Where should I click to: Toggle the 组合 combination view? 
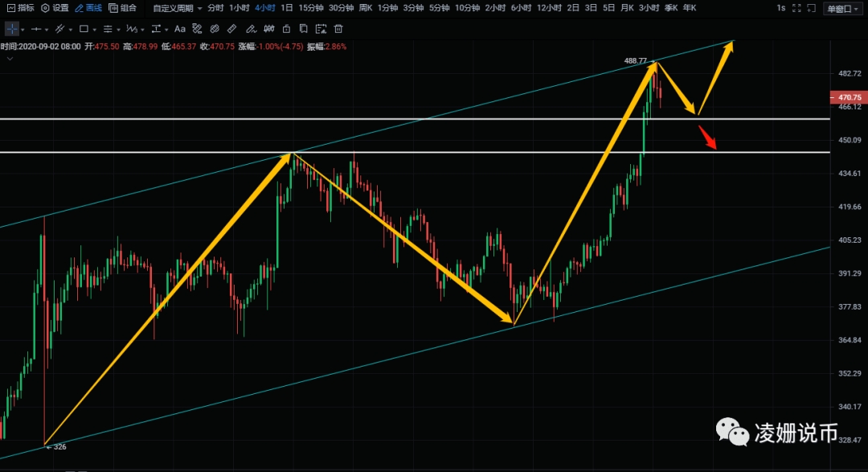123,8
